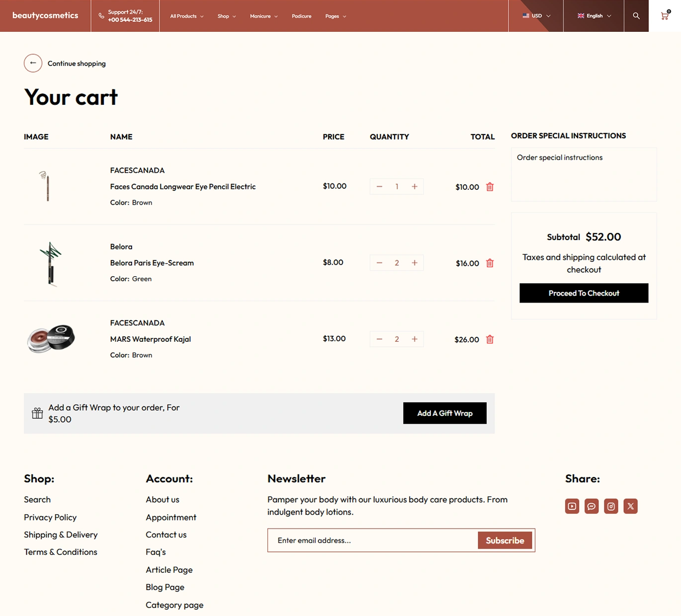This screenshot has height=616, width=681.
Task: Click Continue shopping link
Action: tap(77, 64)
